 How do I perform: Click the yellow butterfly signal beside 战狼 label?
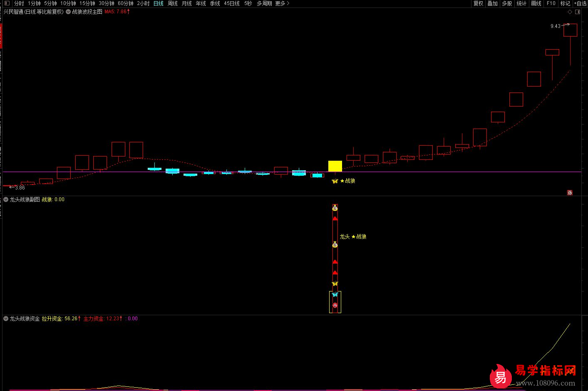(335, 181)
